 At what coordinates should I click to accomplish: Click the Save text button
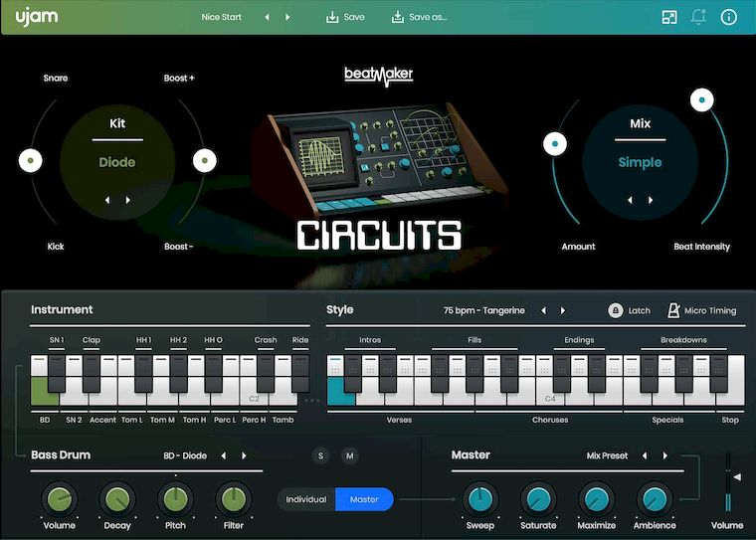coord(354,17)
